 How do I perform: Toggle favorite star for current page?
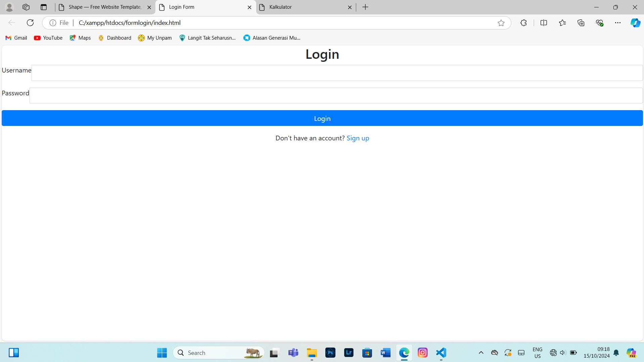(501, 22)
